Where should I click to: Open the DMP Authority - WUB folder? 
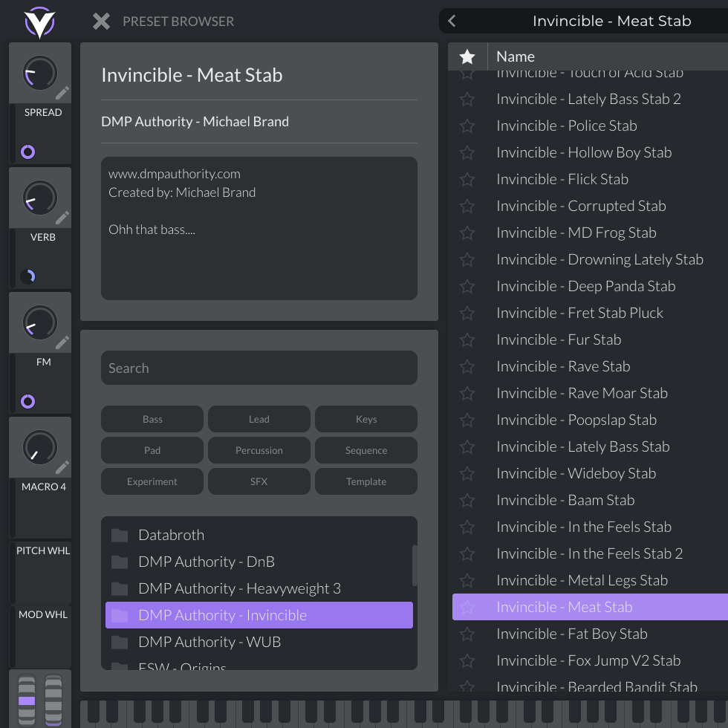[209, 642]
